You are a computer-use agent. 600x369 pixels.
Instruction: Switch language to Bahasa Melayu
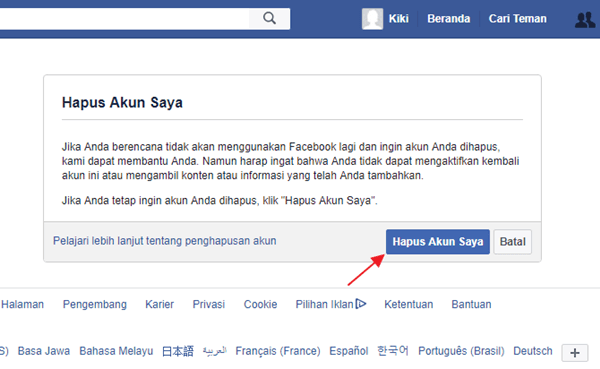coord(116,351)
